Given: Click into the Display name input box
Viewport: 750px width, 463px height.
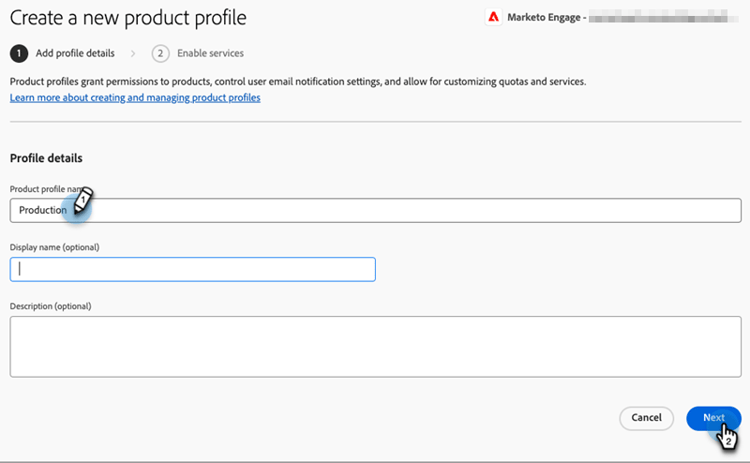Looking at the screenshot, I should 192,269.
